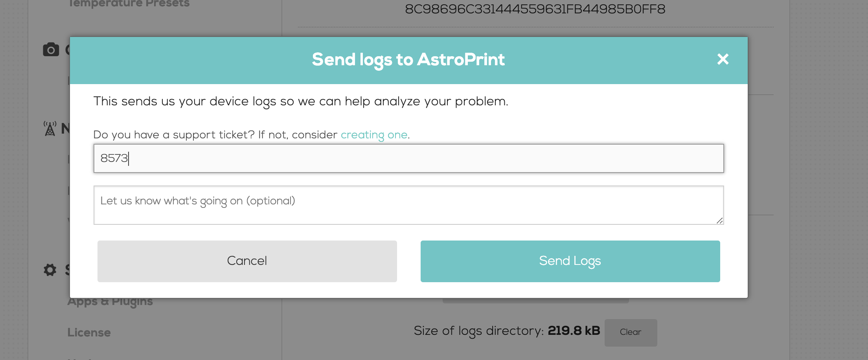Screen dimensions: 868x360
Task: Focus the support ticket number field
Action: 408,158
